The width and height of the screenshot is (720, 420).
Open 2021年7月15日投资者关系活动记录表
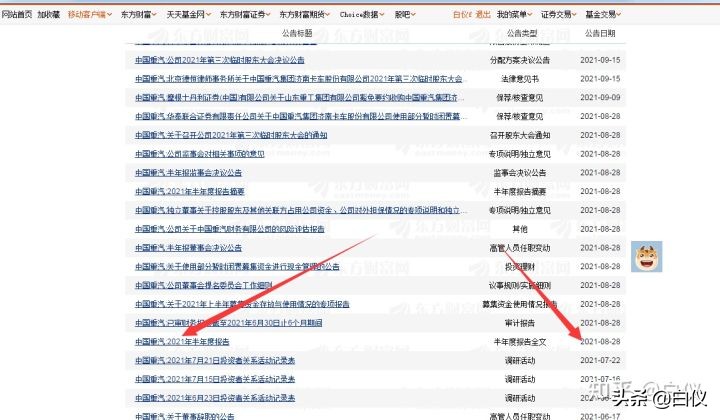(215, 380)
